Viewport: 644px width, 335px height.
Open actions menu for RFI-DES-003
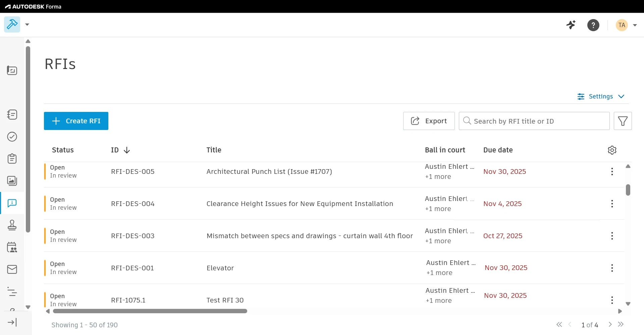click(x=612, y=236)
